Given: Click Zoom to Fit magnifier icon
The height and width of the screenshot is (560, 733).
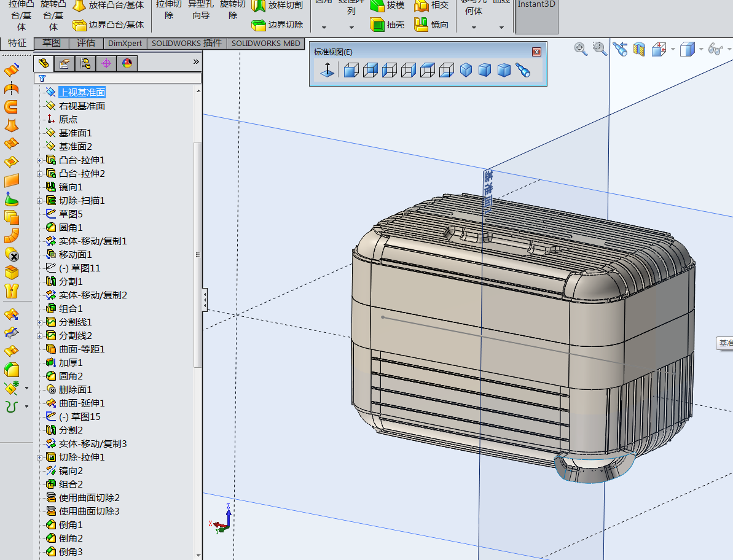Looking at the screenshot, I should click(x=580, y=49).
